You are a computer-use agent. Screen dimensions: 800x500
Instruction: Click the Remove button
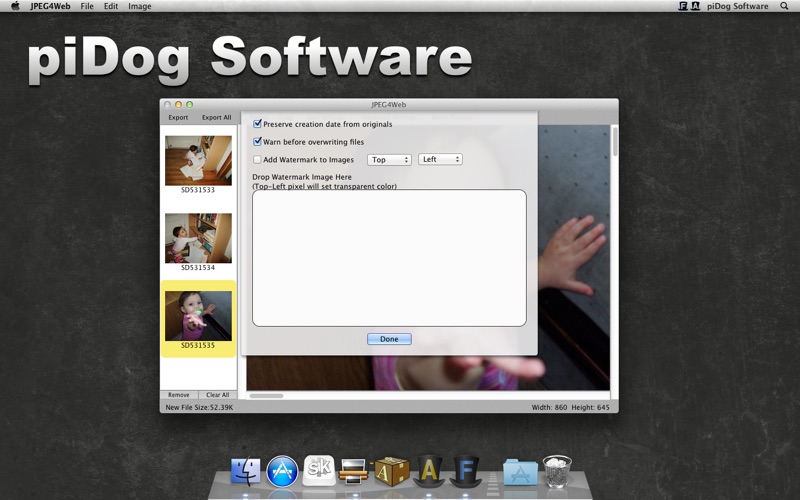[179, 395]
